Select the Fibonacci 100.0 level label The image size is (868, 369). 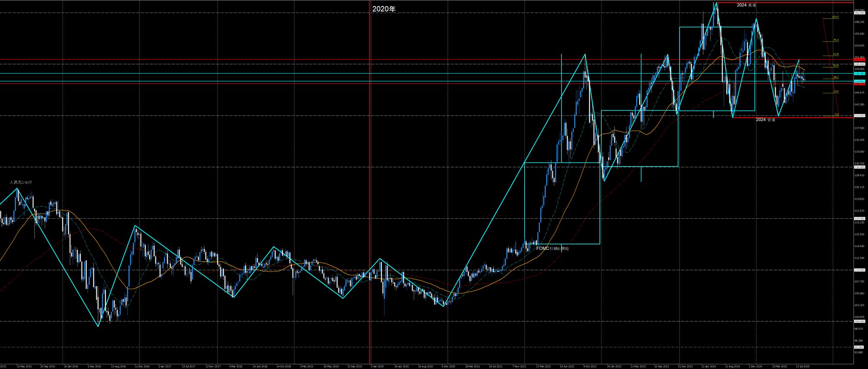click(835, 17)
